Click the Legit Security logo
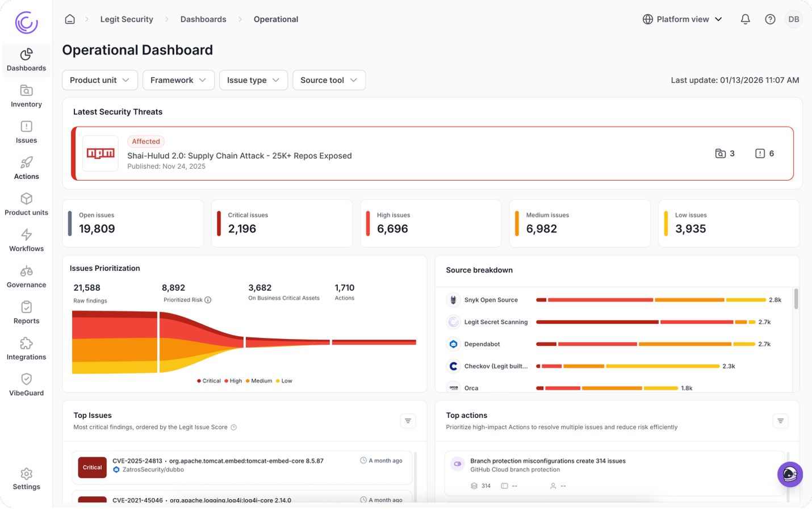The height and width of the screenshot is (510, 812). point(26,23)
